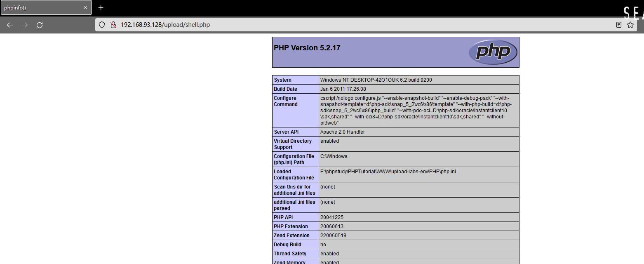Select the Debug Build value no
The image size is (644, 264).
(x=323, y=244)
